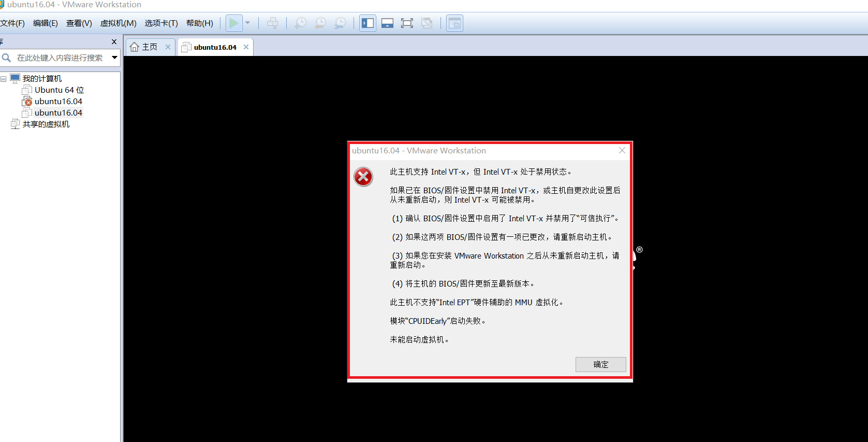Click the Intel EPT not supported message
The height and width of the screenshot is (442, 868).
477,302
